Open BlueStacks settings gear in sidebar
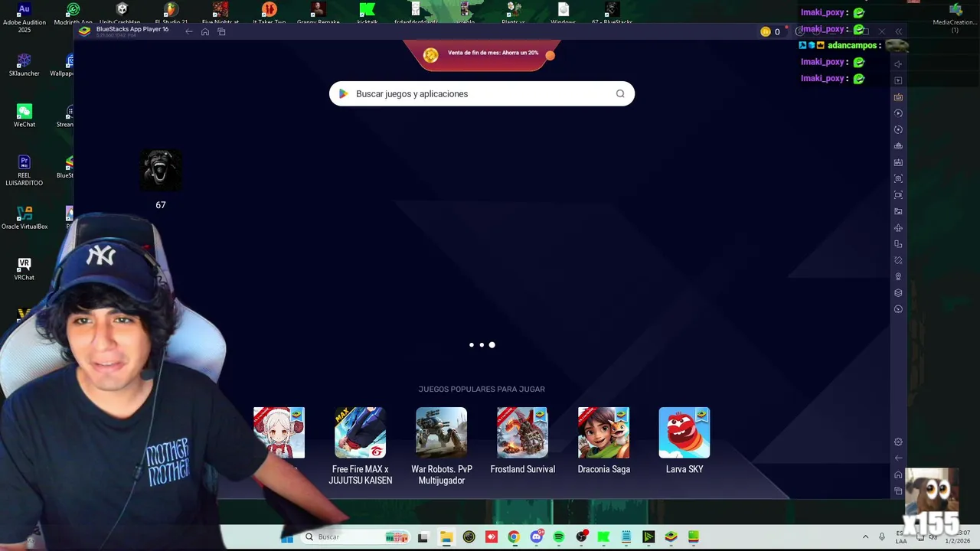 [x=898, y=442]
